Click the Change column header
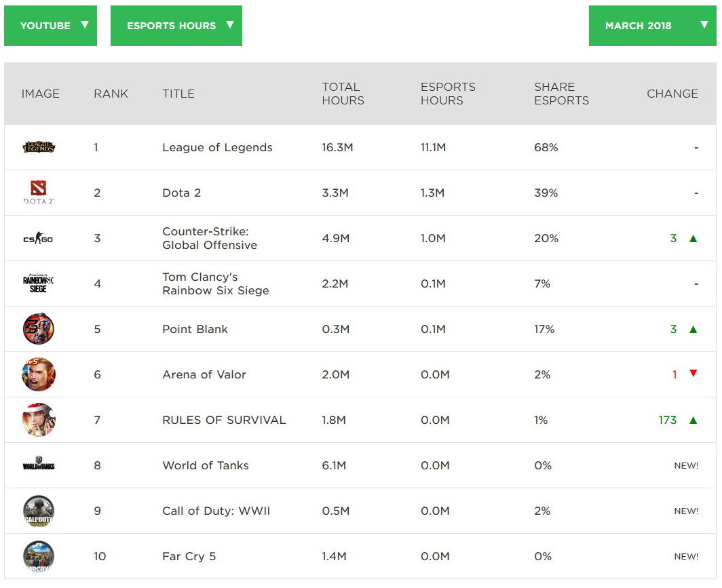Screen dimensions: 722x588 672,94
